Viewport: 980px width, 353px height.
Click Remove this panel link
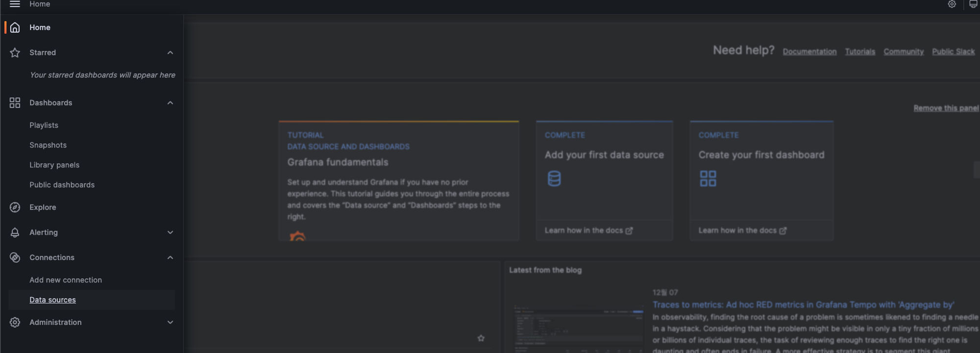946,108
